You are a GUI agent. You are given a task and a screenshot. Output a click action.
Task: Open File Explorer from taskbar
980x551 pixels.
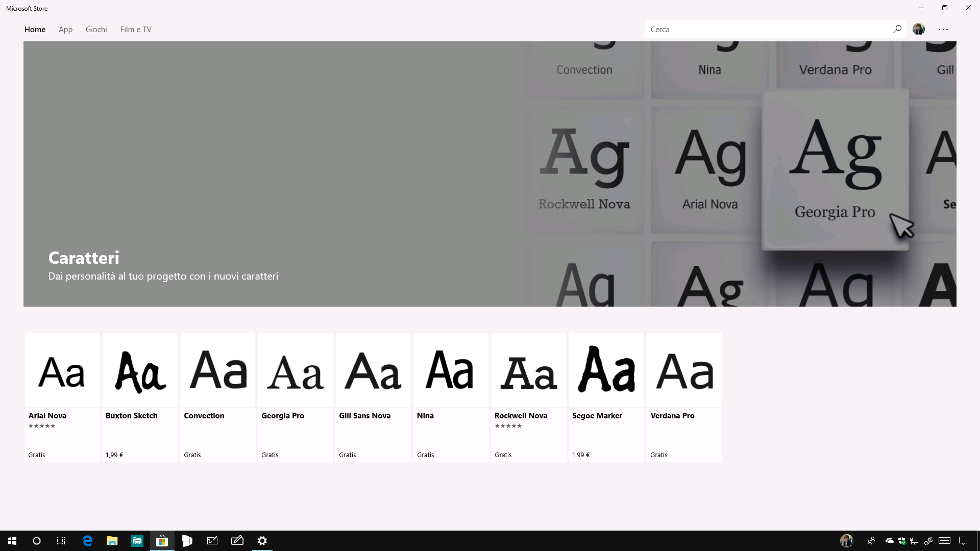tap(112, 541)
